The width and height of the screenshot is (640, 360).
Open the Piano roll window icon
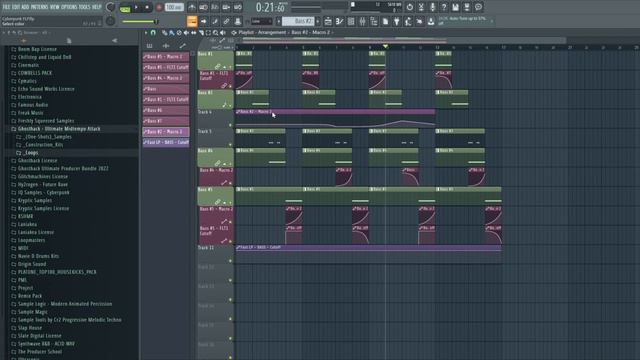pyautogui.click(x=339, y=21)
